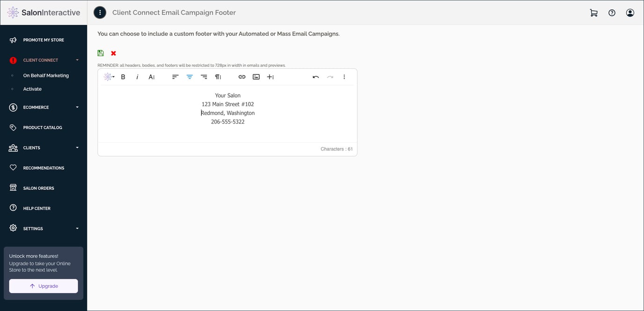Toggle bold formatting

[x=123, y=76]
